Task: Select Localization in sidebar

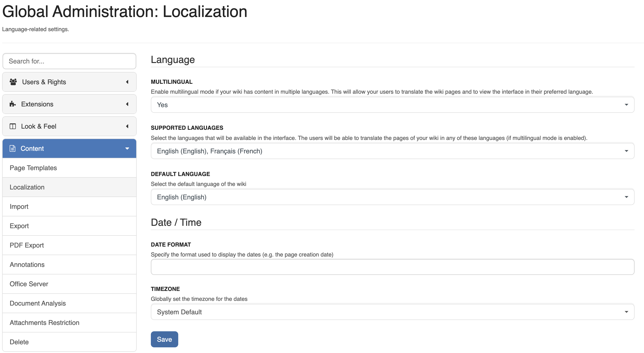Action: pyautogui.click(x=69, y=187)
